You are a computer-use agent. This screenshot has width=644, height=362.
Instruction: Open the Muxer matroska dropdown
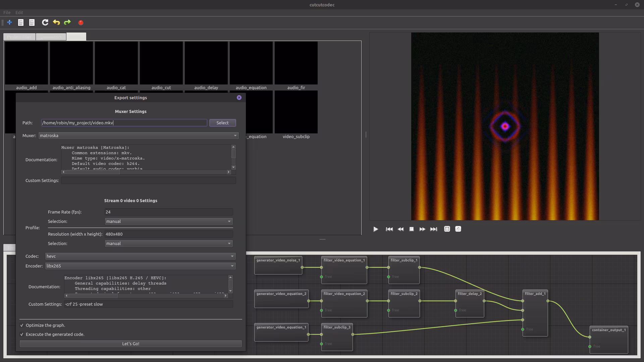pyautogui.click(x=139, y=136)
